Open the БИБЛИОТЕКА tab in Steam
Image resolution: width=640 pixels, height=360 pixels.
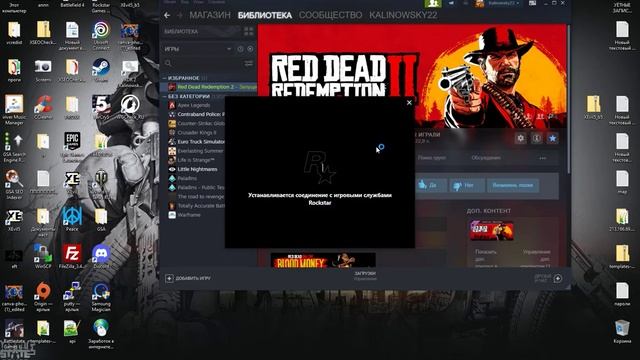click(x=264, y=15)
